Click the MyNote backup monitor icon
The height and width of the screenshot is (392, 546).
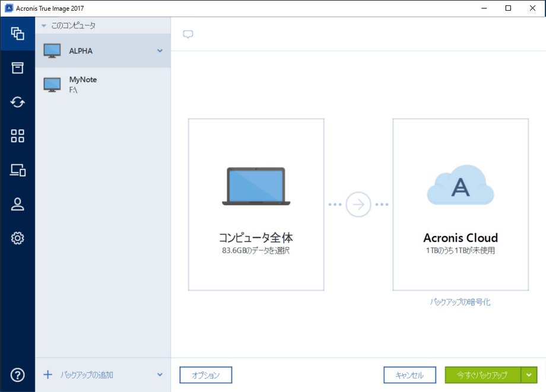[52, 85]
